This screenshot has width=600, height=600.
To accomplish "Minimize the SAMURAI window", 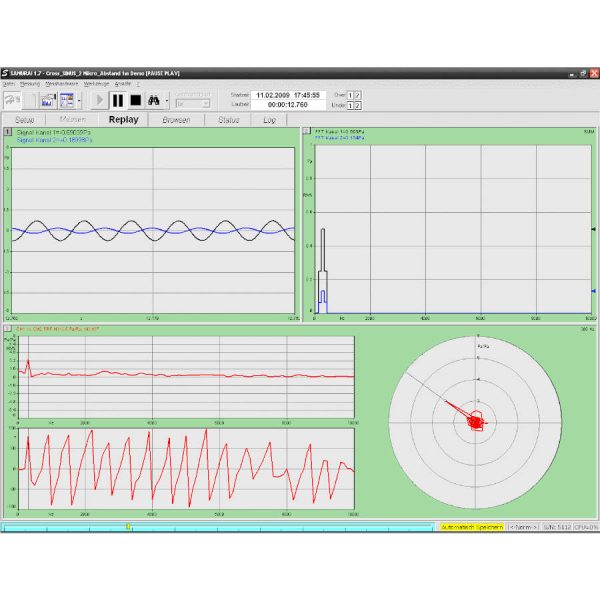I will 572,74.
